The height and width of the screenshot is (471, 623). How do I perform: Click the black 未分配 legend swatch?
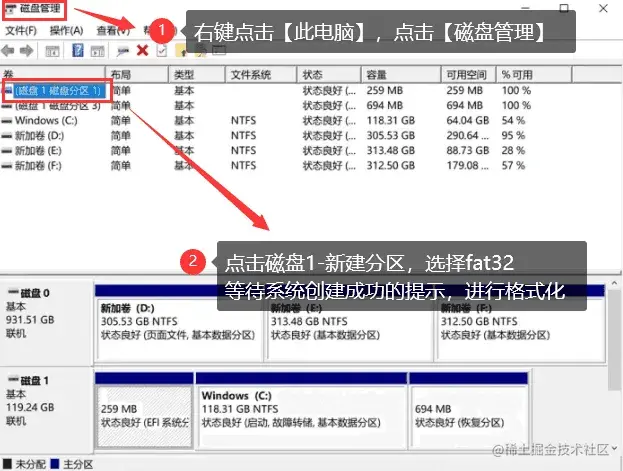7,464
